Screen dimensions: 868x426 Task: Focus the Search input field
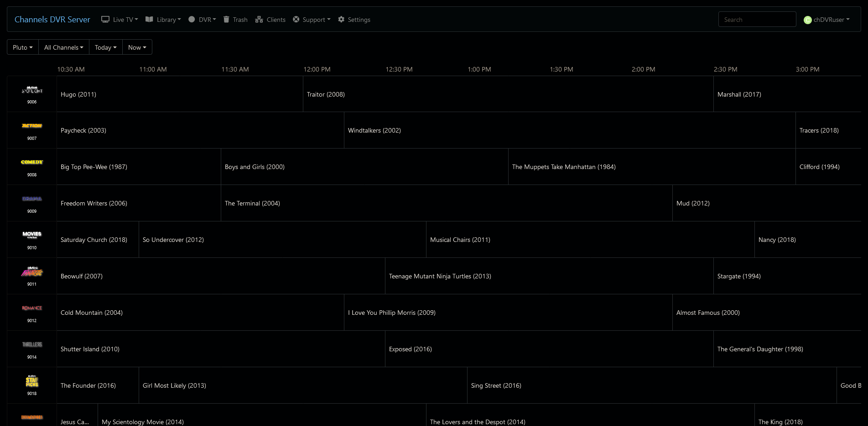757,20
